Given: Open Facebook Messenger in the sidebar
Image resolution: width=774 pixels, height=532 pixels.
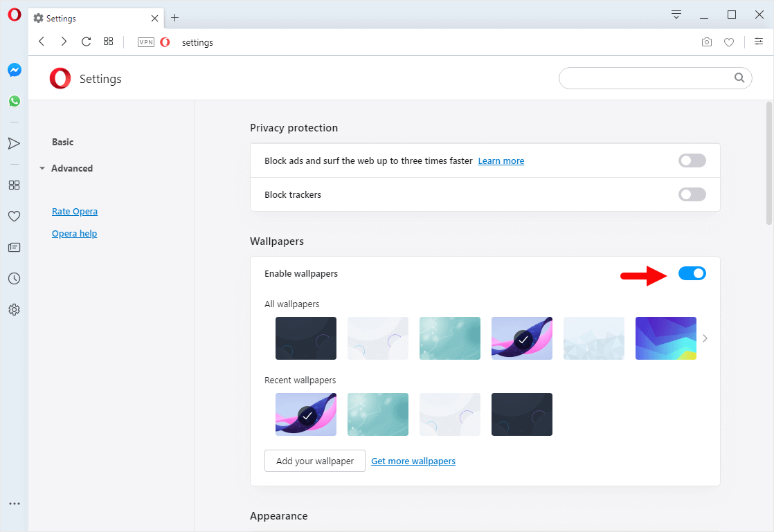Looking at the screenshot, I should point(15,70).
